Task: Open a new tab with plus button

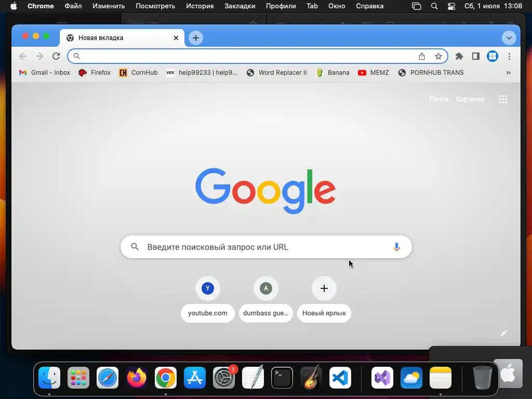Action: 196,37
